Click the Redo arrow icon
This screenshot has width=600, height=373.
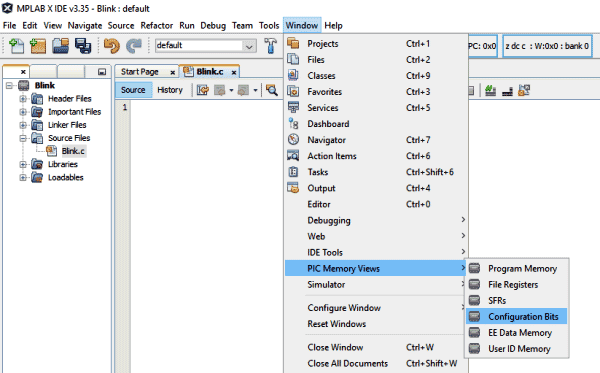coord(134,46)
